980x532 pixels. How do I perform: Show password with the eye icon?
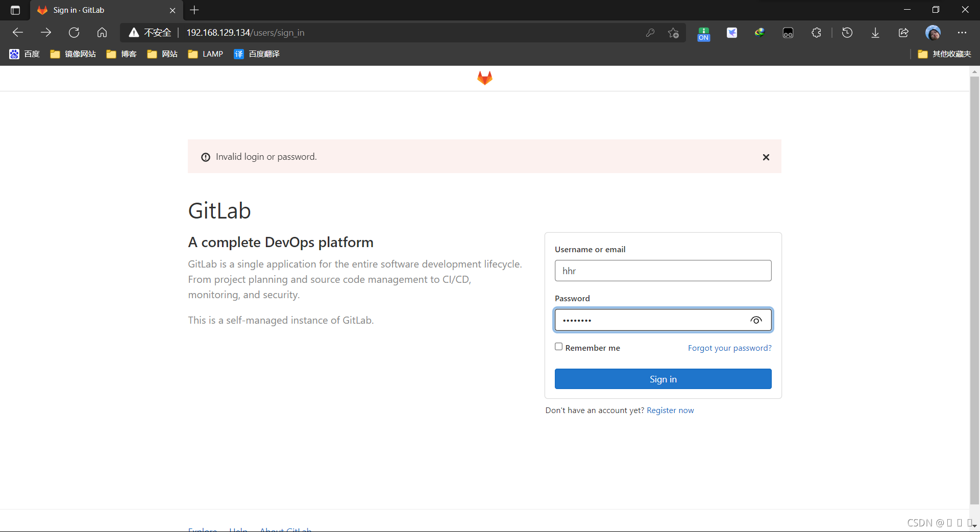756,320
